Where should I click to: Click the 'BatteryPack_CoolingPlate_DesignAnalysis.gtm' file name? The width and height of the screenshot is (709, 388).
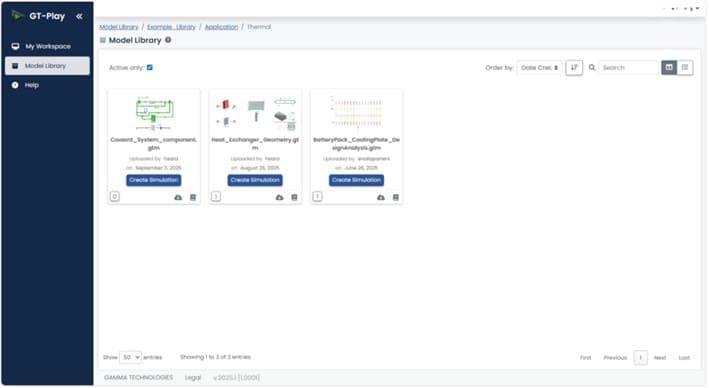coord(356,144)
